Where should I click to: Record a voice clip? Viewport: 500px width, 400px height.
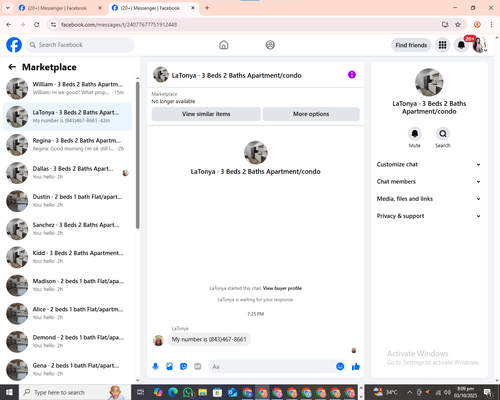[x=155, y=367]
